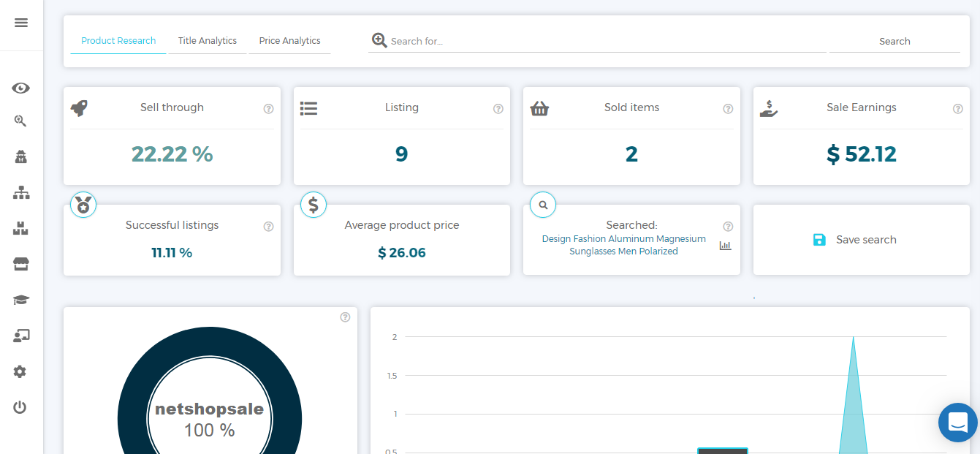980x454 pixels.
Task: Open the hamburger menu in the sidebar
Action: [21, 23]
